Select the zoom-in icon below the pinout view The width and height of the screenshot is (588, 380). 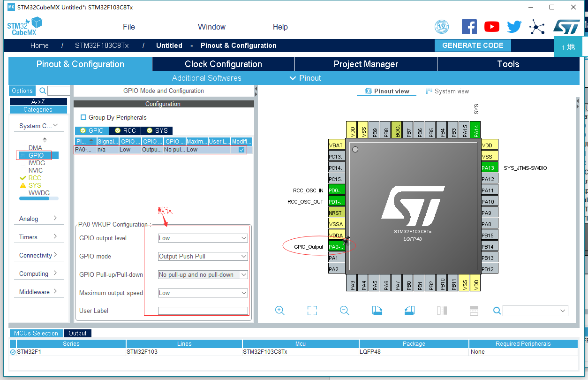280,311
